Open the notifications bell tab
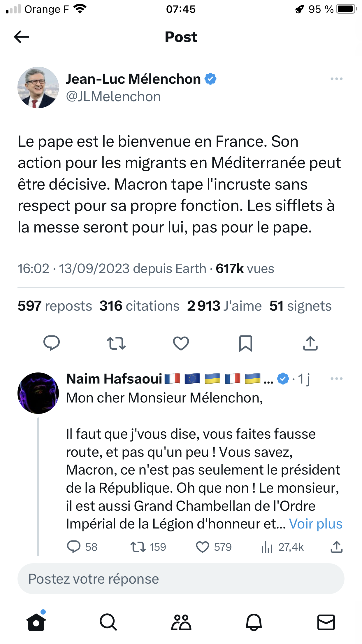This screenshot has height=644, width=362. click(254, 622)
